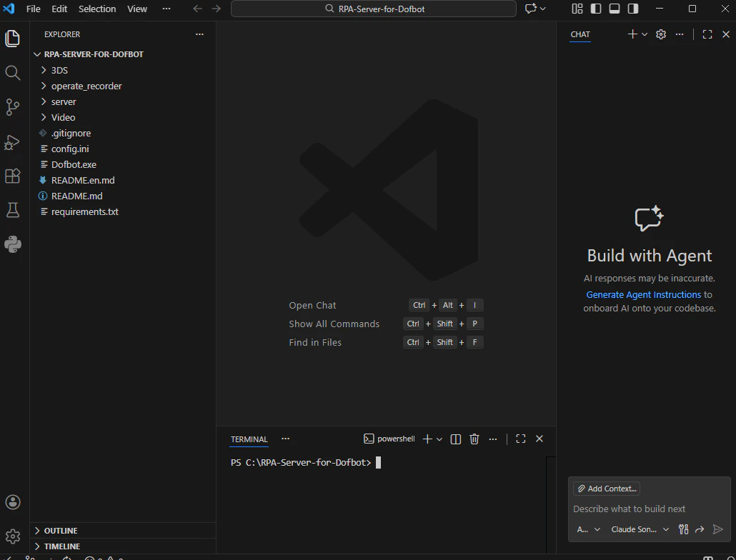Open the Testing flask view

(13, 210)
